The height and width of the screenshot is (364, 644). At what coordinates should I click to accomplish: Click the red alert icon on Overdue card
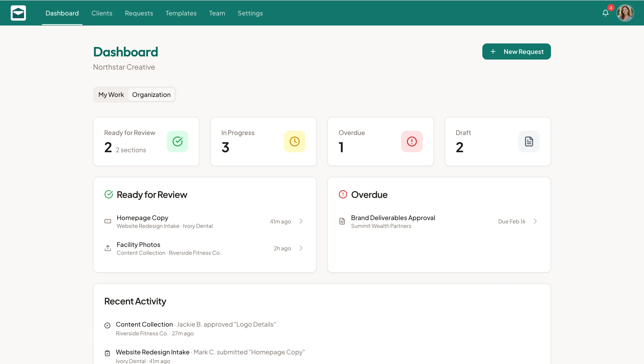click(x=411, y=141)
